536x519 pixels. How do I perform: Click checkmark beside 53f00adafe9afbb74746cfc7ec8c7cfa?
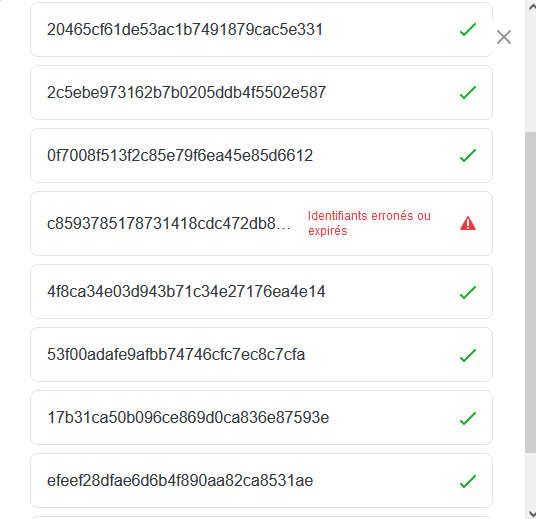click(x=468, y=355)
